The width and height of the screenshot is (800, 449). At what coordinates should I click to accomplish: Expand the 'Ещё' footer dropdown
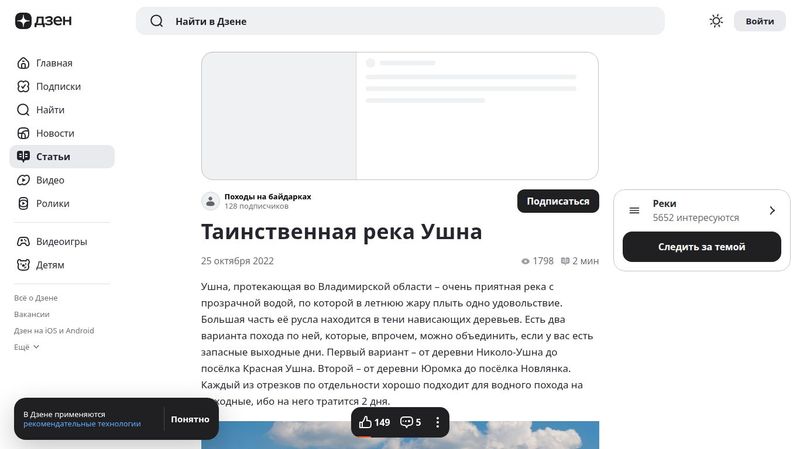[27, 347]
